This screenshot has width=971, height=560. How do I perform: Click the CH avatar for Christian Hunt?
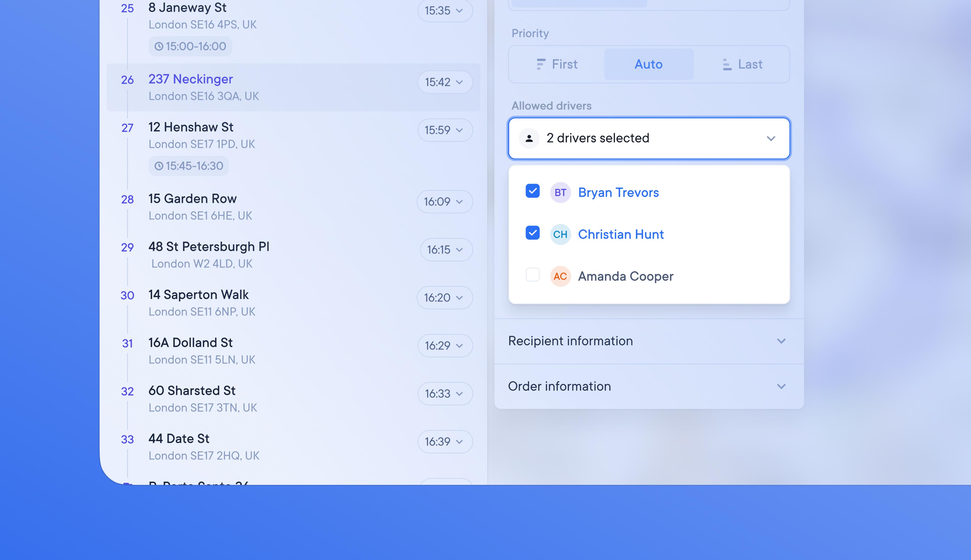click(x=560, y=234)
